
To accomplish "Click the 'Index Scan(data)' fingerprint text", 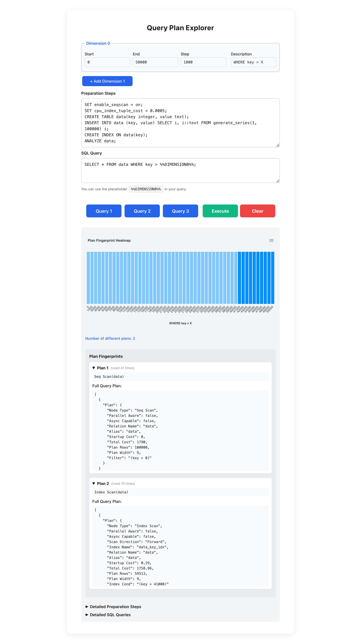I will click(111, 492).
